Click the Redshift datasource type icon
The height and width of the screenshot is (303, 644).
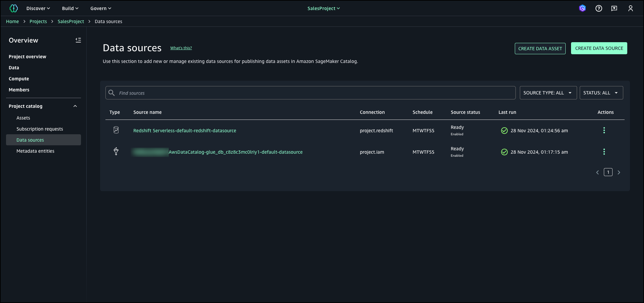tap(116, 130)
